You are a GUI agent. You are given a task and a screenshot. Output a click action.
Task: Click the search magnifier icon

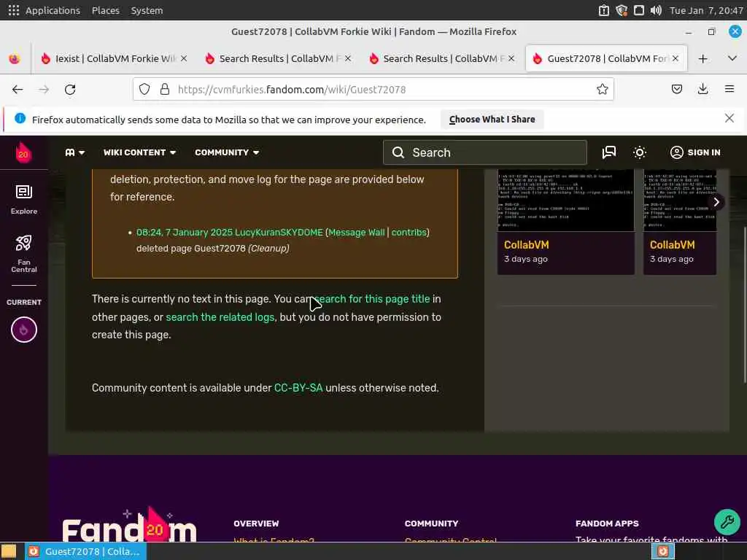click(x=398, y=152)
